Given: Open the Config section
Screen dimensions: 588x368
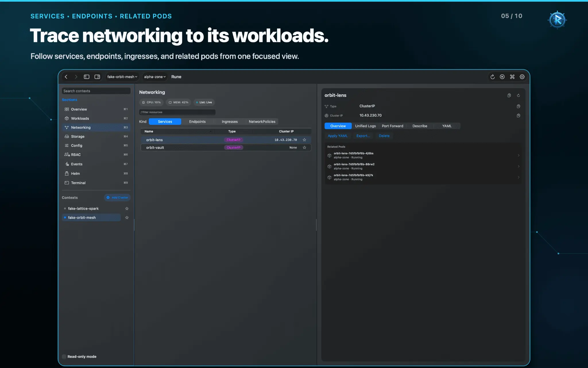Looking at the screenshot, I should pyautogui.click(x=96, y=145).
